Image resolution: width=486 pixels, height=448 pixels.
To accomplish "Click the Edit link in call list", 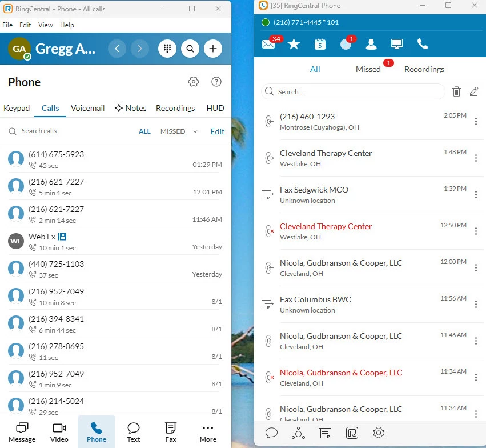I will (217, 131).
